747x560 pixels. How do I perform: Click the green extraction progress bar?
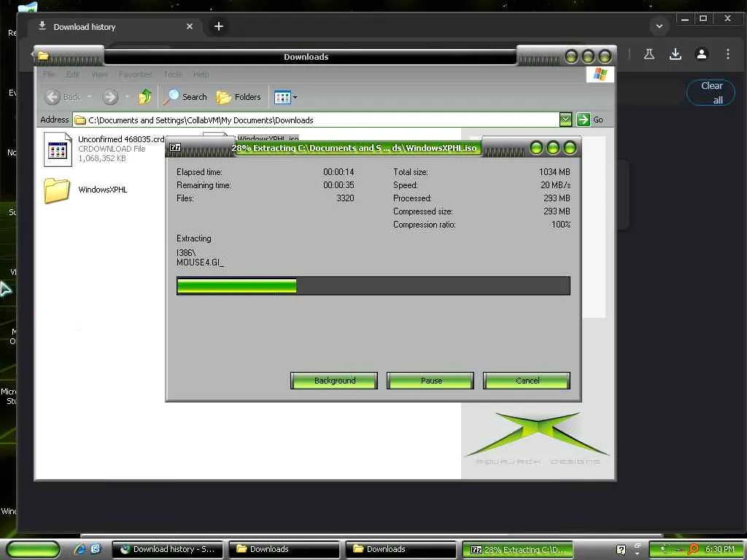[x=237, y=286]
